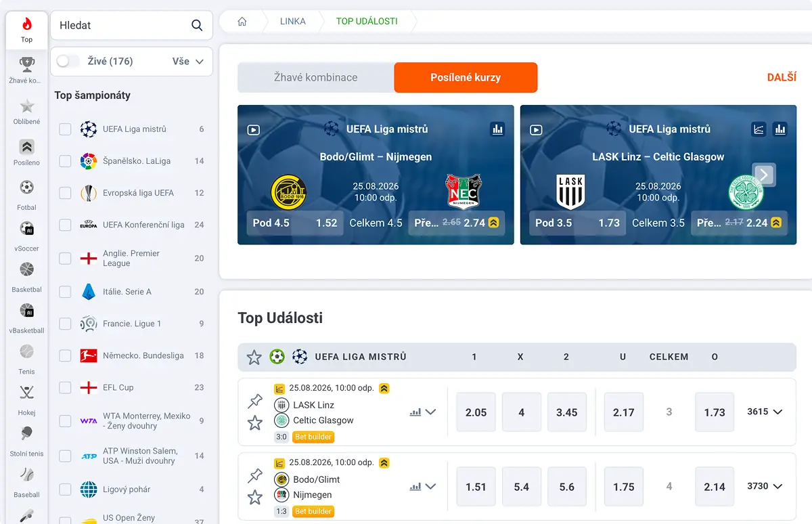Open the Posíleno sidebar item

tap(27, 152)
